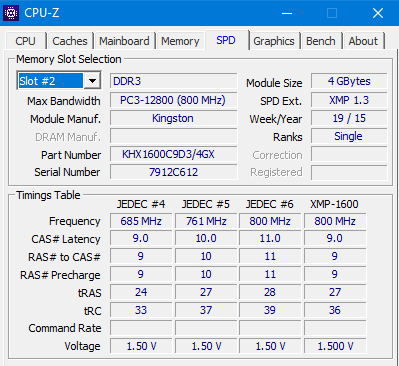Click the JEDEC #4 CAS# Latency 9.0 cell
The height and width of the screenshot is (366, 399).
141,238
